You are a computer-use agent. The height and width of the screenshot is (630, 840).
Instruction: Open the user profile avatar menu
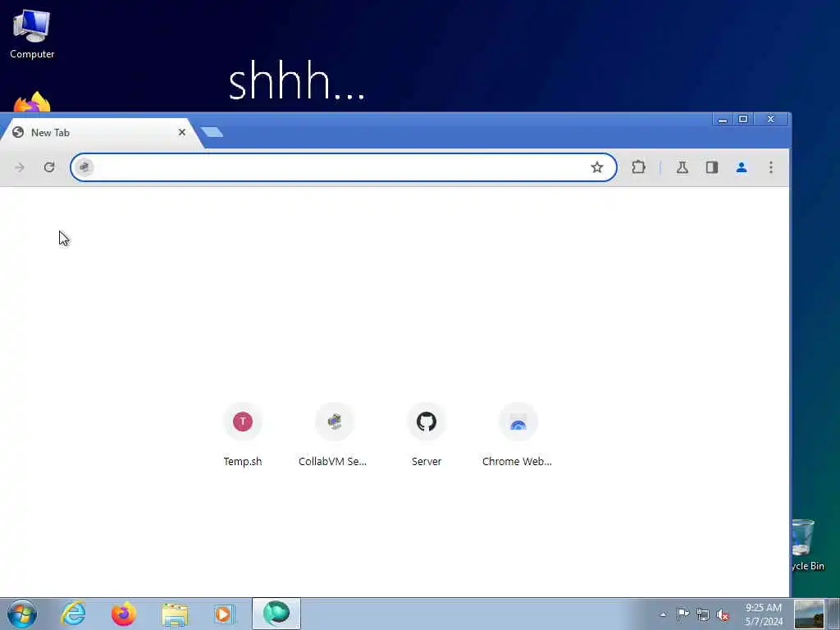(x=742, y=167)
